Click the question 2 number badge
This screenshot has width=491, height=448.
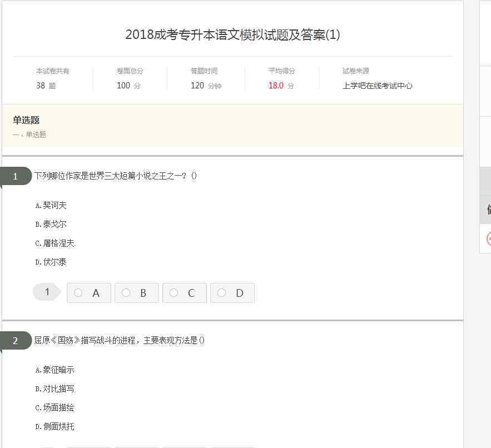(16, 341)
